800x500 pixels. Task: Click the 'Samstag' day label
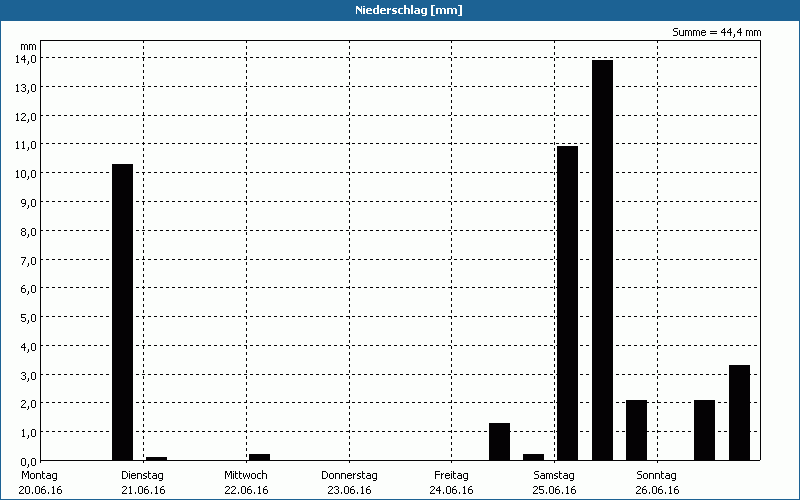(554, 476)
